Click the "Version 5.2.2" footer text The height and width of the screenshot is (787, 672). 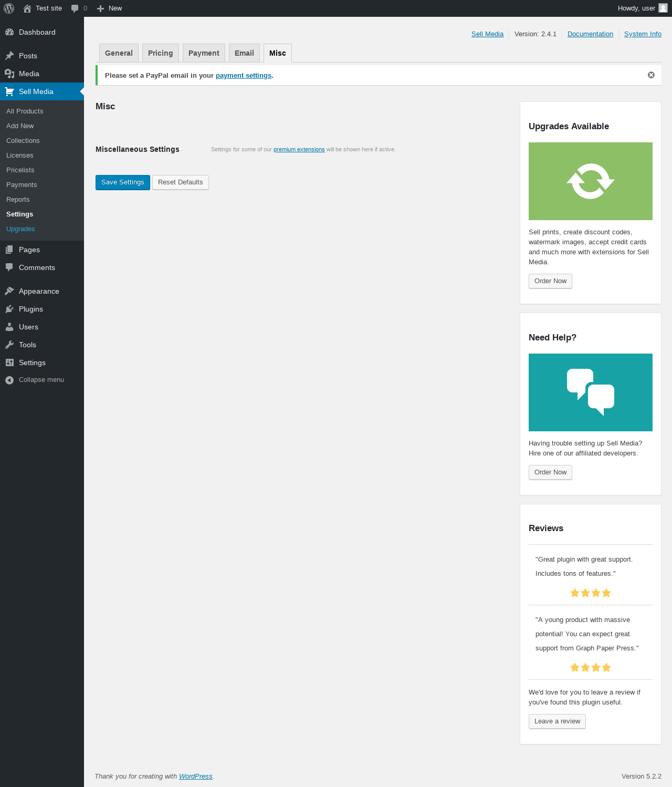pos(642,776)
